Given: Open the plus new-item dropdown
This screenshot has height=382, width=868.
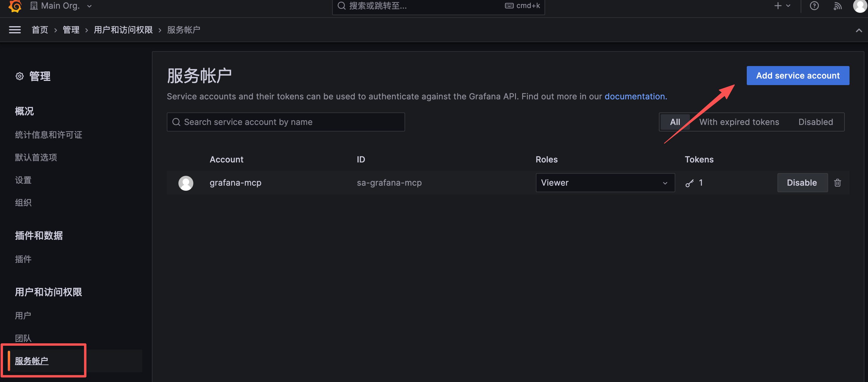Looking at the screenshot, I should (x=783, y=6).
